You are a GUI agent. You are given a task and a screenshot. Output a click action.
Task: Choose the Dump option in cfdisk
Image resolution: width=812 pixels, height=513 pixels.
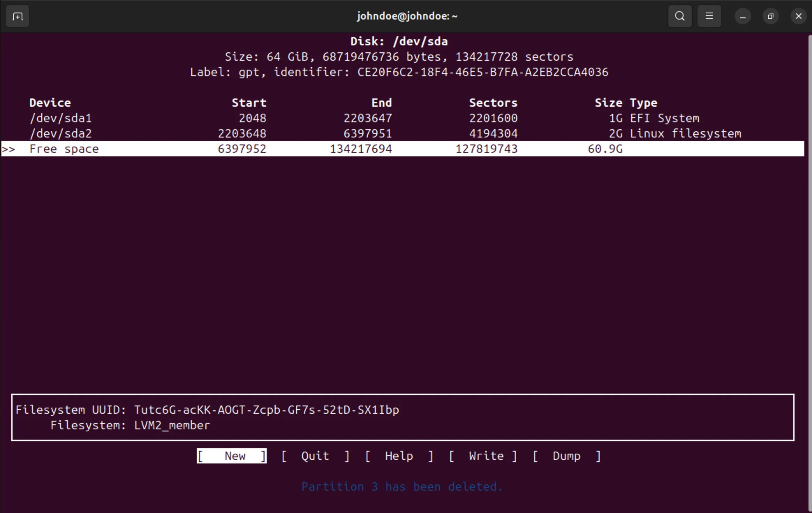pyautogui.click(x=566, y=456)
